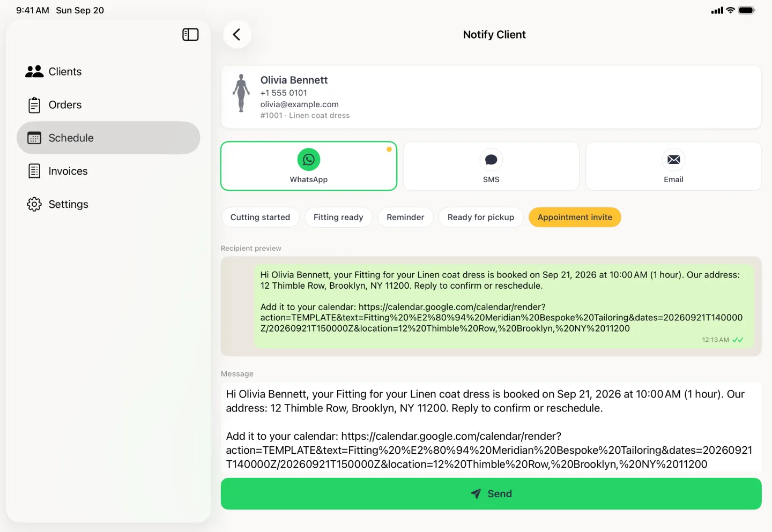Click the SMS speech bubble icon

(491, 160)
